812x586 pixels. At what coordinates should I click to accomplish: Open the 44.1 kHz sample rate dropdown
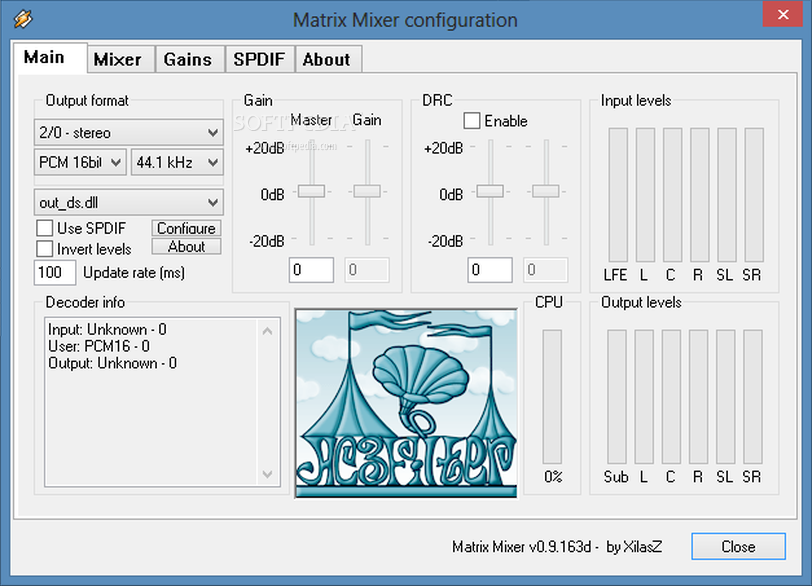pos(177,163)
